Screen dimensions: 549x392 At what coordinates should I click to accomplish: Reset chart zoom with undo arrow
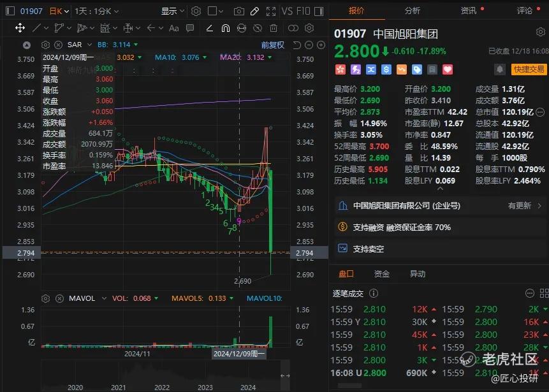296,45
